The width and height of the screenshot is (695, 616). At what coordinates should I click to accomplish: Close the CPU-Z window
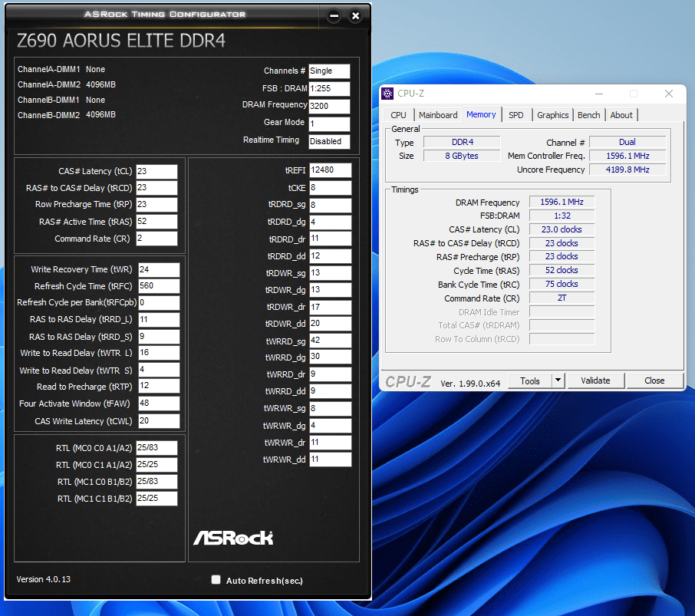click(x=669, y=94)
